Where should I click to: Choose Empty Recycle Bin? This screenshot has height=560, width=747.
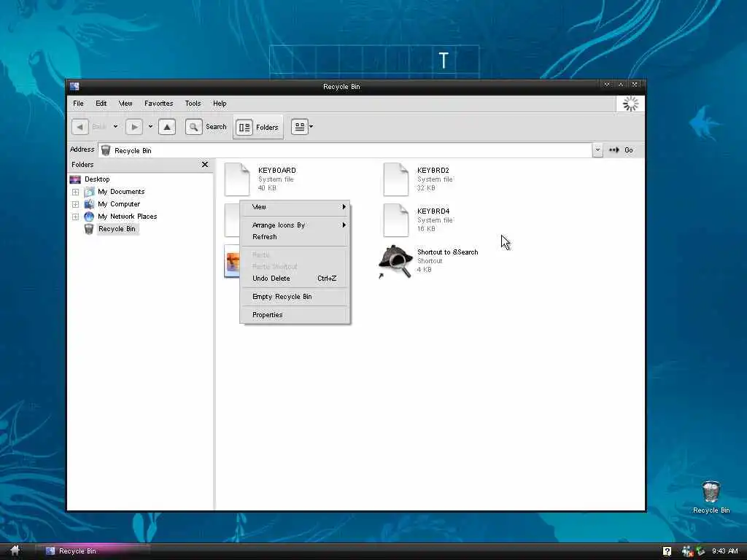[x=295, y=296]
